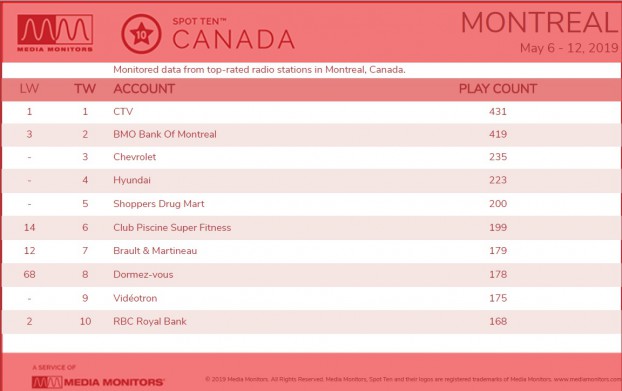The image size is (622, 391).
Task: Select the Brault & Martineau row
Action: click(311, 251)
